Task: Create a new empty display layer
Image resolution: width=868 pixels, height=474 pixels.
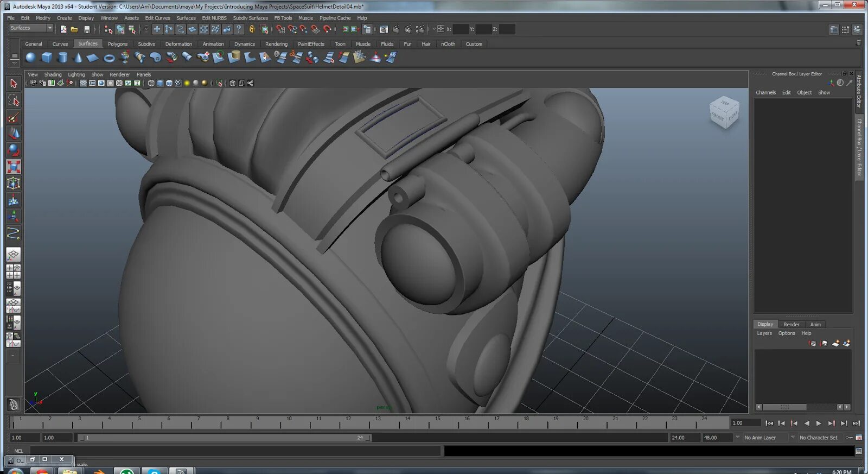Action: [x=835, y=343]
